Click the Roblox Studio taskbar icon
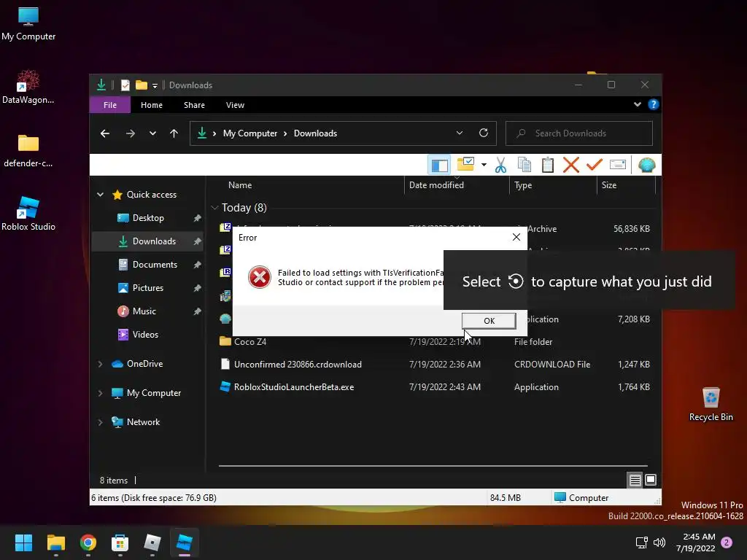This screenshot has width=747, height=560. [x=184, y=542]
